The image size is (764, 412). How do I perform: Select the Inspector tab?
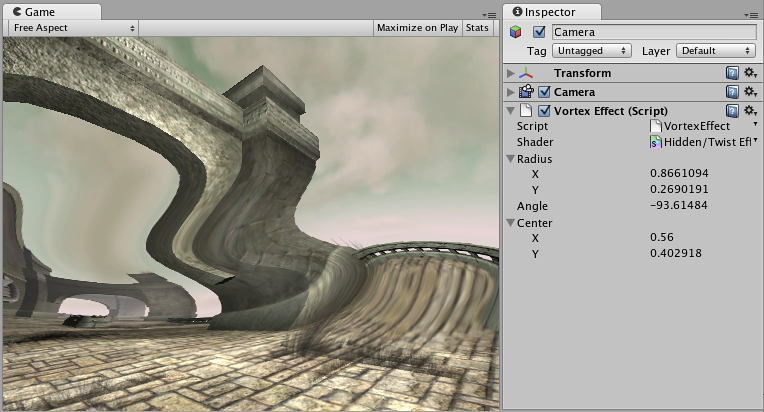click(552, 12)
